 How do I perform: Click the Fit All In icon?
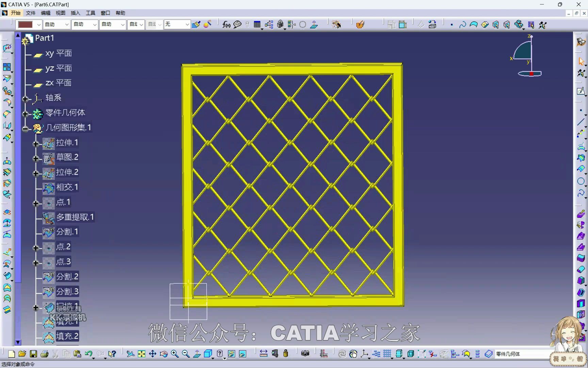[142, 354]
